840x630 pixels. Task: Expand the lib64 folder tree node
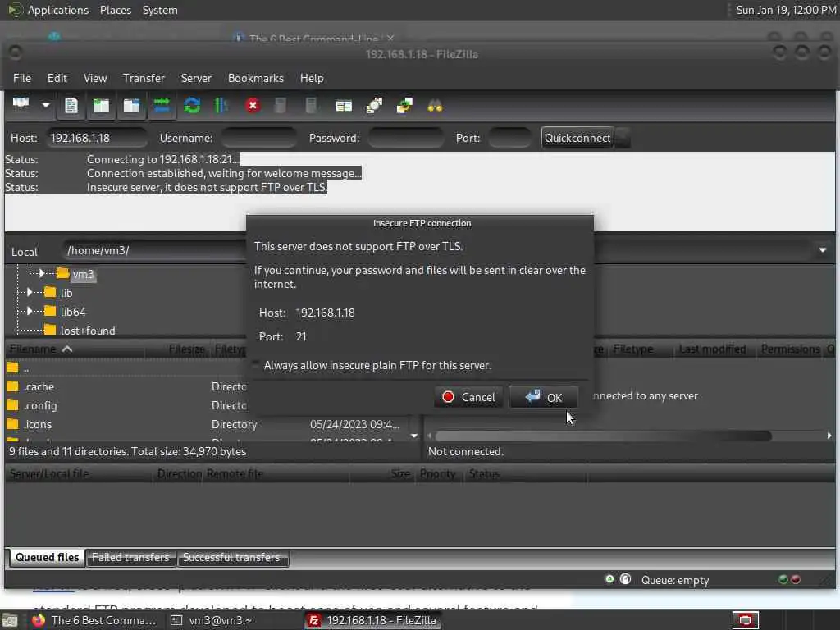[x=30, y=311]
